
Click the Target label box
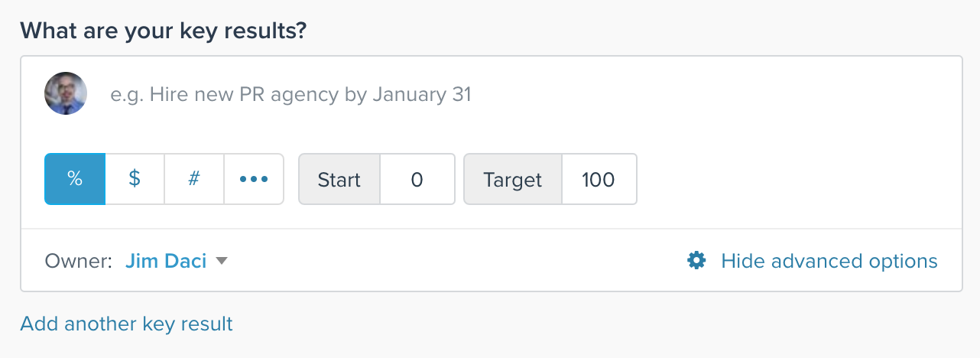(513, 180)
